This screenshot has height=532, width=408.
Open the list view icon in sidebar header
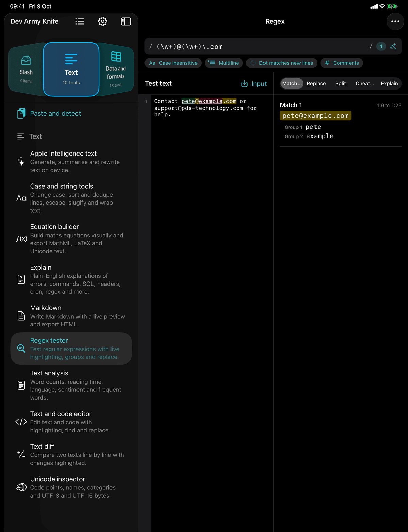tap(80, 21)
